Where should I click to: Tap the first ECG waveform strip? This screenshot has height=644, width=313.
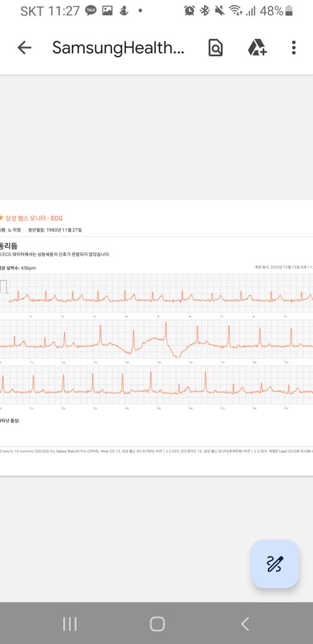pos(156,294)
